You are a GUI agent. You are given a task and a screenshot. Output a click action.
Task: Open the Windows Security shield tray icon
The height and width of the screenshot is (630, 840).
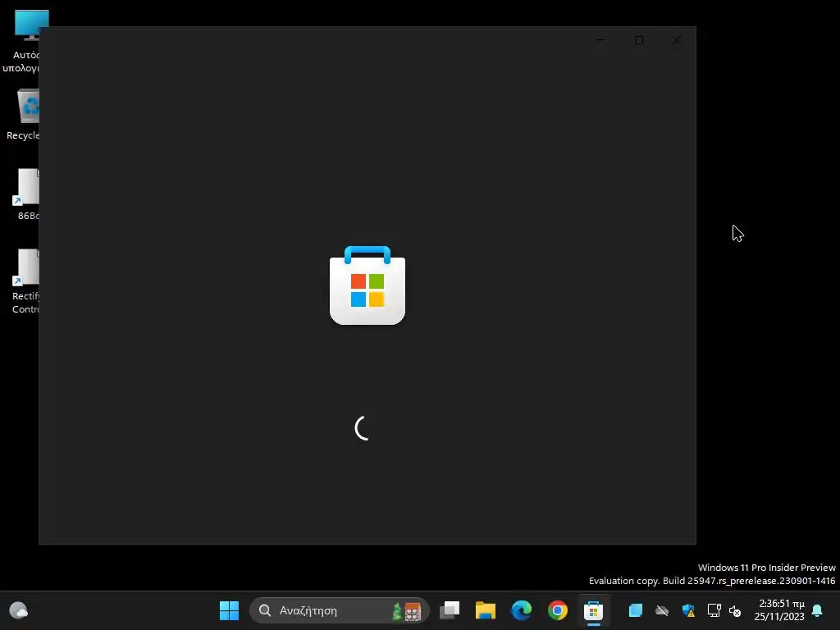pyautogui.click(x=688, y=610)
